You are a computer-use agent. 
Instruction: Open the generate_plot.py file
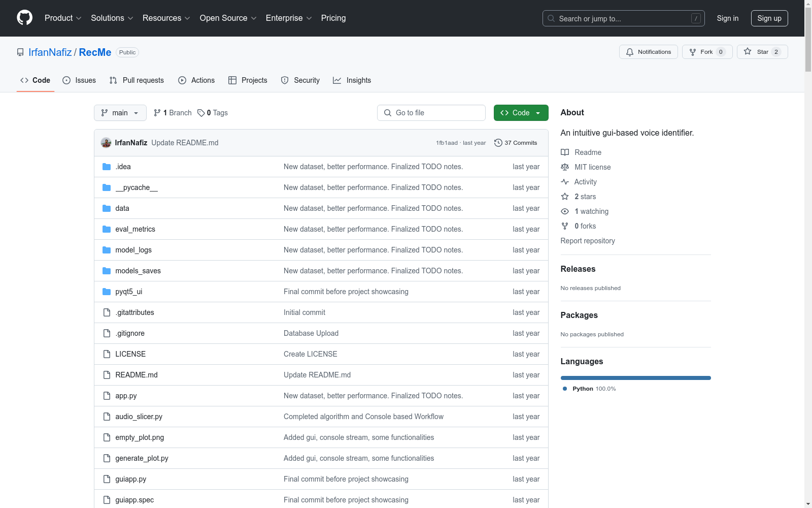[142, 458]
